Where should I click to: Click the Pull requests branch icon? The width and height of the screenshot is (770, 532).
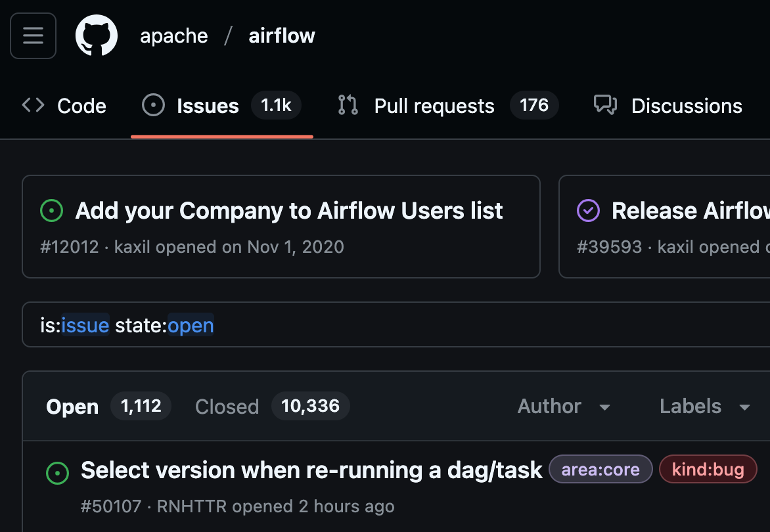pos(348,106)
